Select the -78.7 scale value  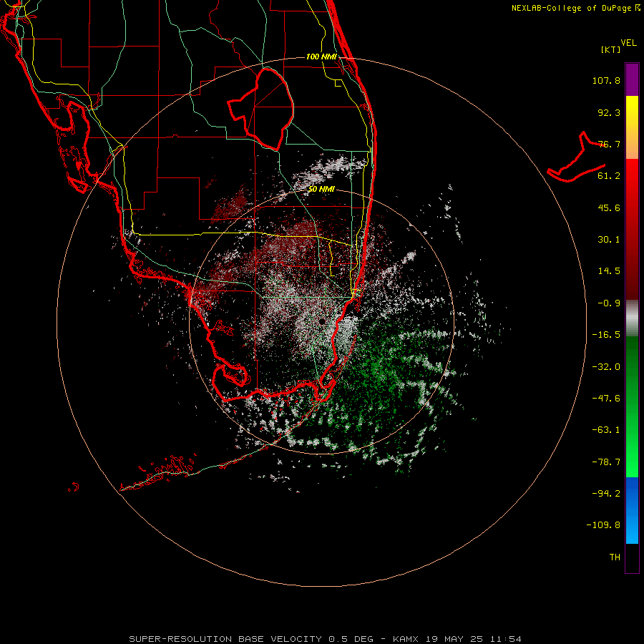pyautogui.click(x=606, y=462)
